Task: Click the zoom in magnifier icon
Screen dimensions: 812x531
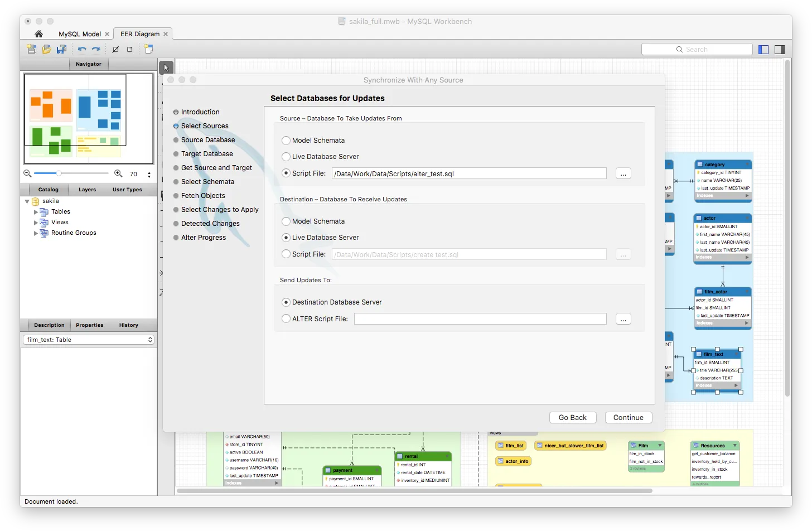Action: (x=118, y=173)
